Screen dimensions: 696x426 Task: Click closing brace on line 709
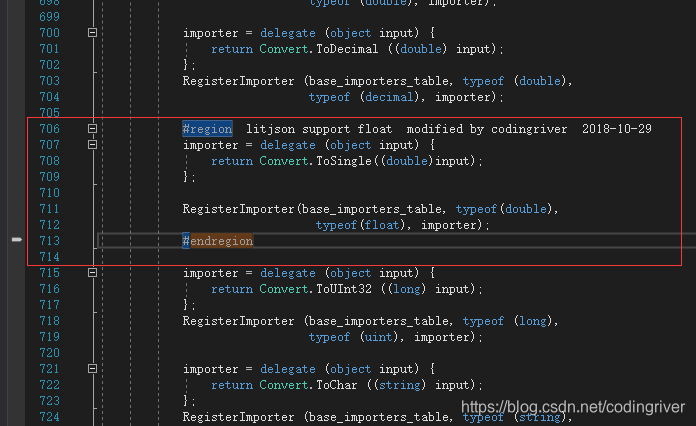point(186,177)
